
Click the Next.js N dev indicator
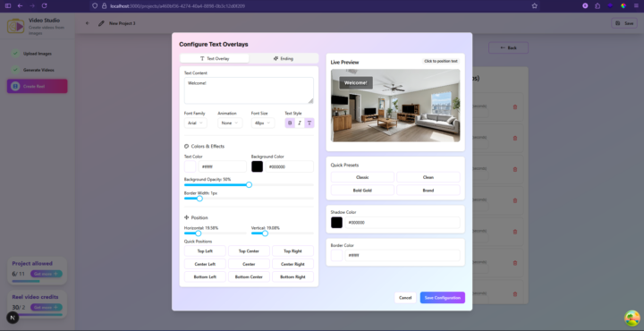[13, 318]
